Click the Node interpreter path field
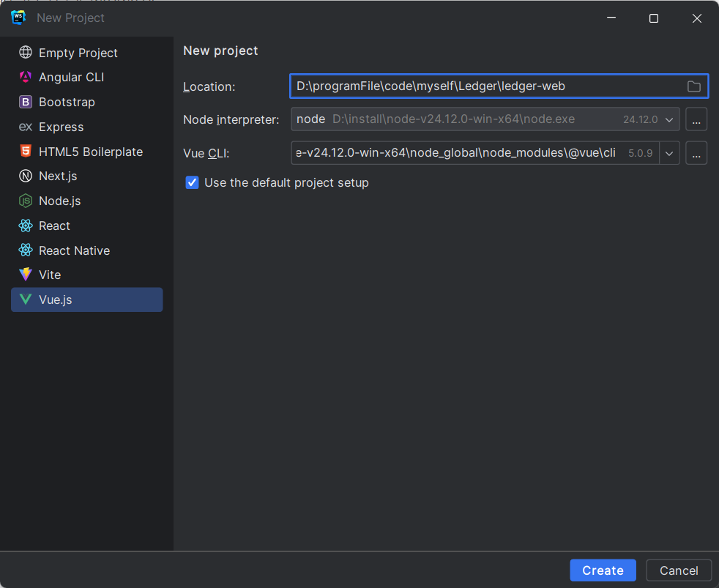The height and width of the screenshot is (588, 719). [x=485, y=119]
